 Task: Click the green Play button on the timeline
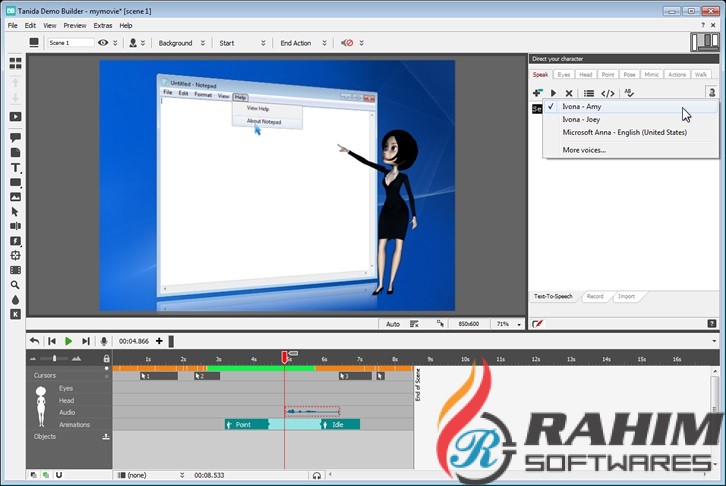pyautogui.click(x=69, y=341)
